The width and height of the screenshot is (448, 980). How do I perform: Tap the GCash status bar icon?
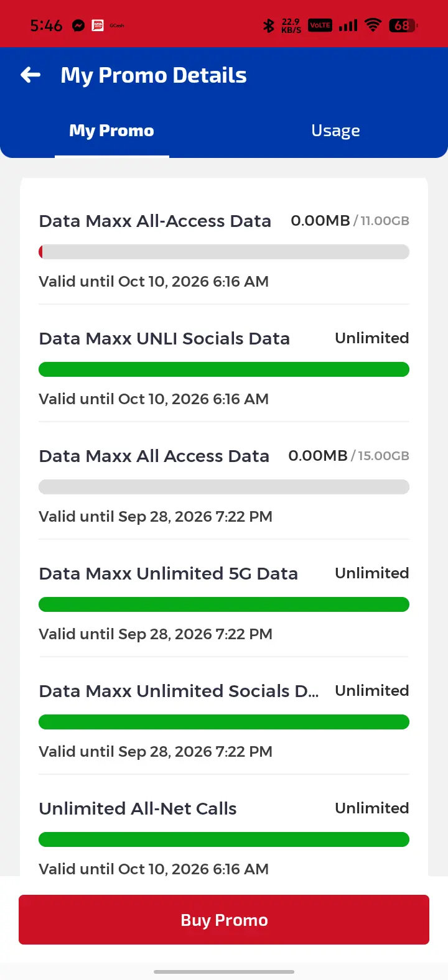point(117,25)
